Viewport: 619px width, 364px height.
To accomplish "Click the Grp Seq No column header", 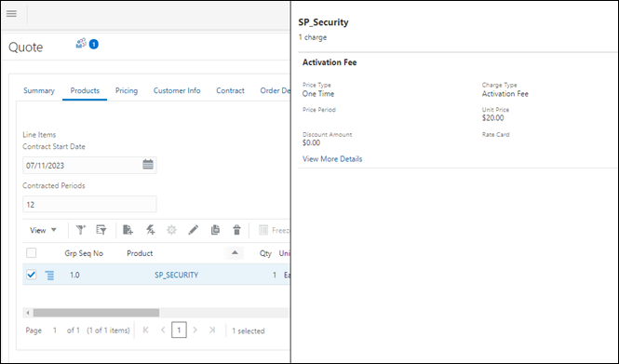I will (84, 253).
